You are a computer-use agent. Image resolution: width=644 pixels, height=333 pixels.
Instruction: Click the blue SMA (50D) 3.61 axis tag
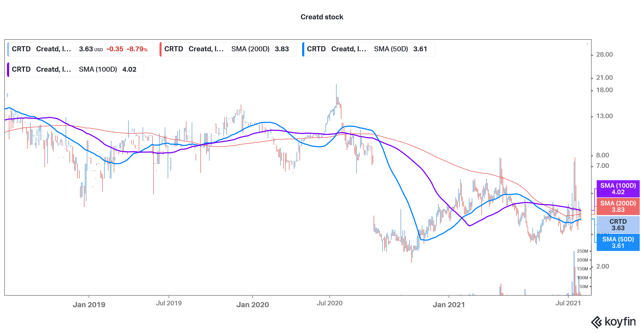click(618, 242)
